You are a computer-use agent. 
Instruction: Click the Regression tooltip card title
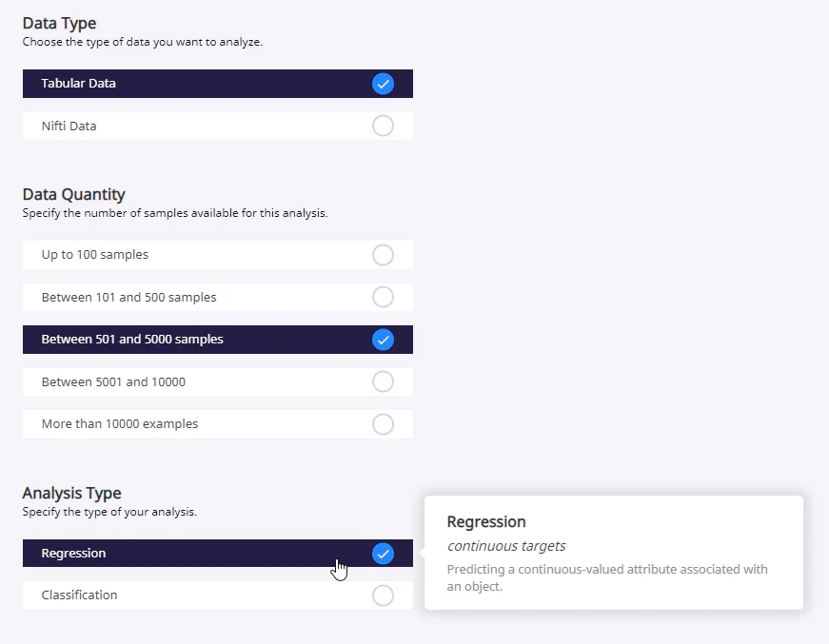pos(486,522)
